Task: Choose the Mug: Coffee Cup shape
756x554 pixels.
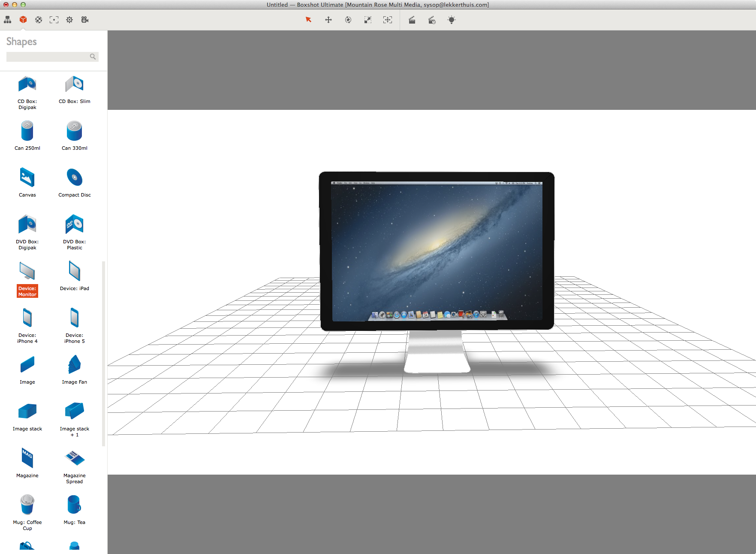Action: tap(27, 513)
